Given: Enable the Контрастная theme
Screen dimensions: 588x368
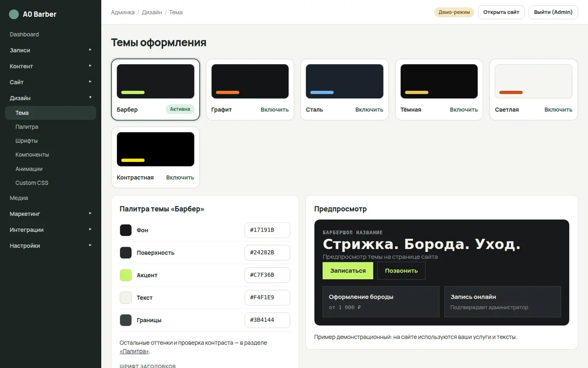Looking at the screenshot, I should tap(180, 177).
